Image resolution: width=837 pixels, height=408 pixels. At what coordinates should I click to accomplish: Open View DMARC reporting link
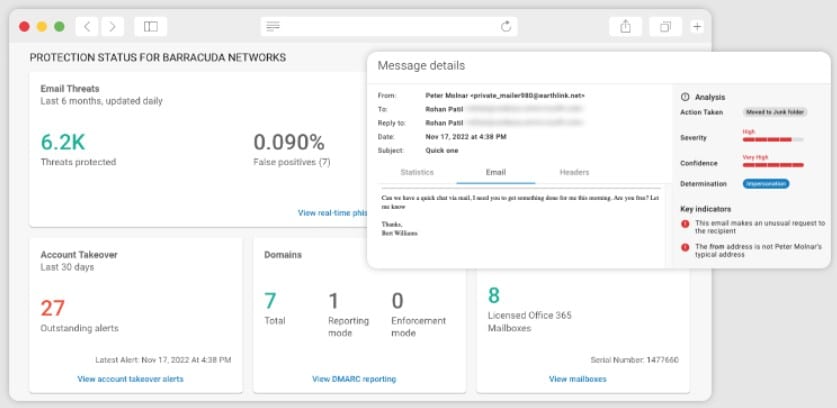tap(354, 379)
